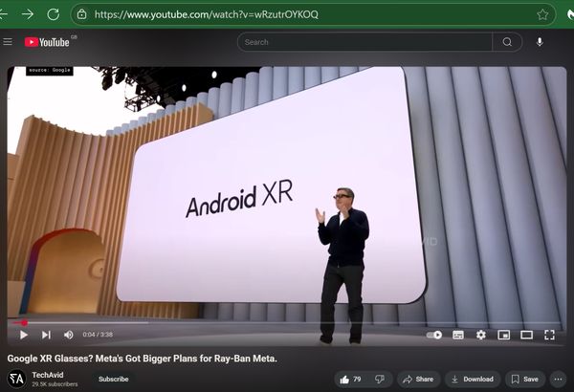Go to the YouTube home logo
The width and height of the screenshot is (574, 392).
[x=47, y=42]
